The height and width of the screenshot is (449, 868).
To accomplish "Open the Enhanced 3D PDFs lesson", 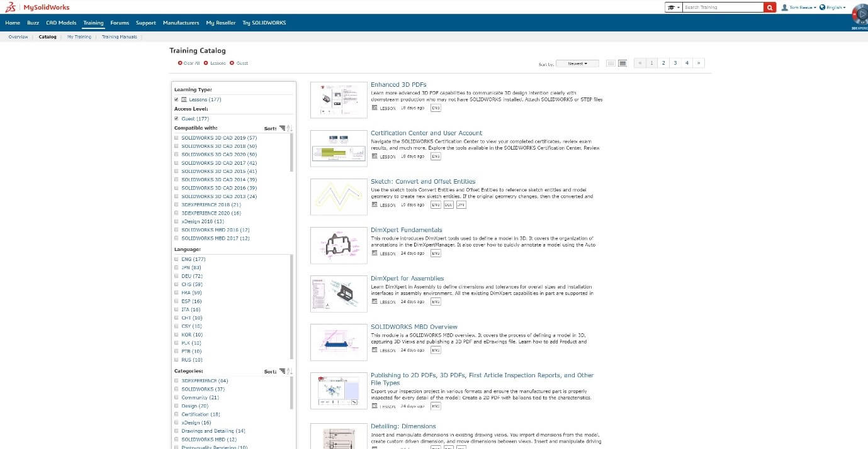I will [x=398, y=85].
